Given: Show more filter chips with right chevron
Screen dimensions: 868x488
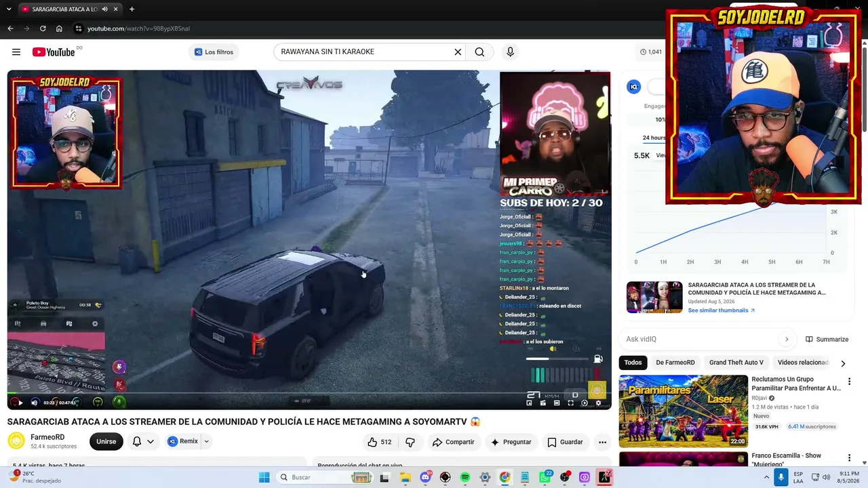Looking at the screenshot, I should (843, 363).
